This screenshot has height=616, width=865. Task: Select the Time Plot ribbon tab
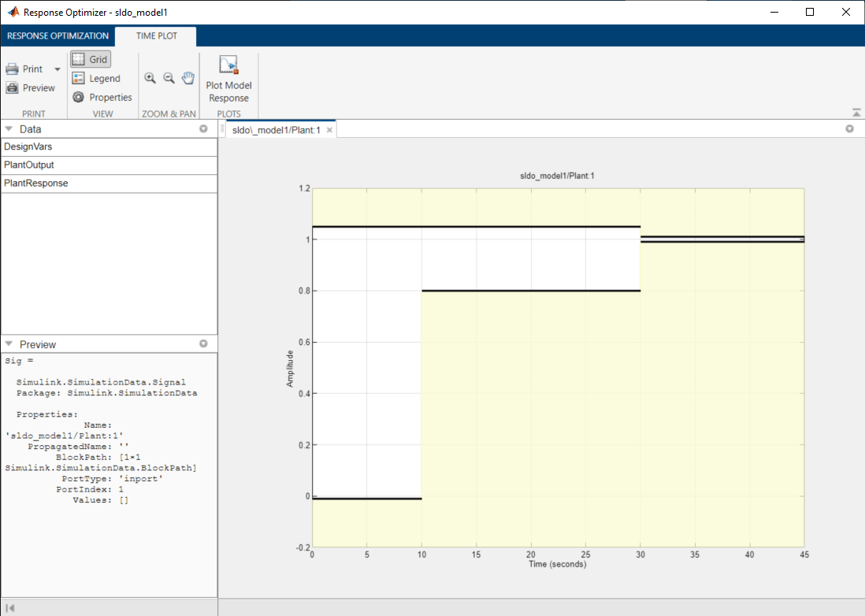click(156, 36)
